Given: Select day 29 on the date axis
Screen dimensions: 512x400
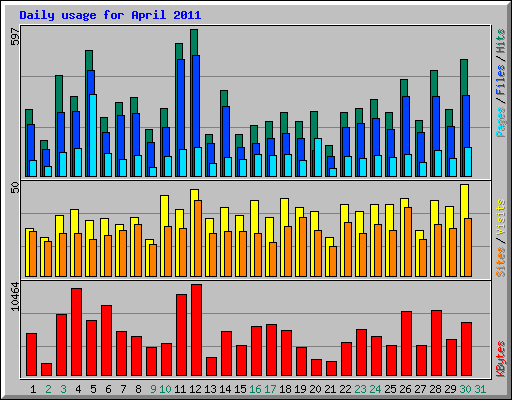Looking at the screenshot, I should coord(450,389).
